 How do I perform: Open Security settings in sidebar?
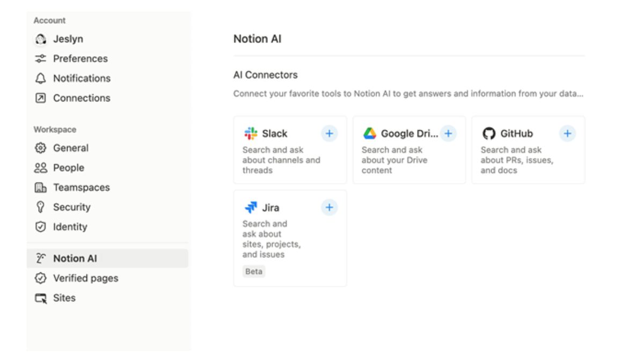coord(71,207)
